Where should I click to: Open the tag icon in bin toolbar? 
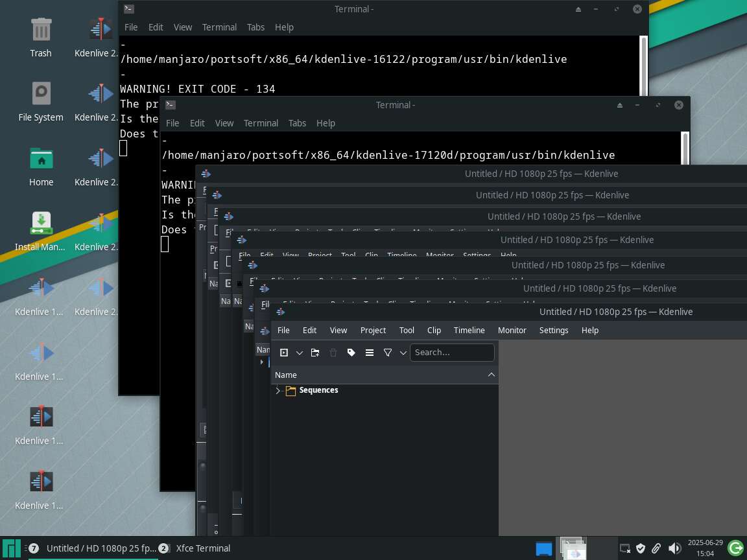click(x=351, y=353)
